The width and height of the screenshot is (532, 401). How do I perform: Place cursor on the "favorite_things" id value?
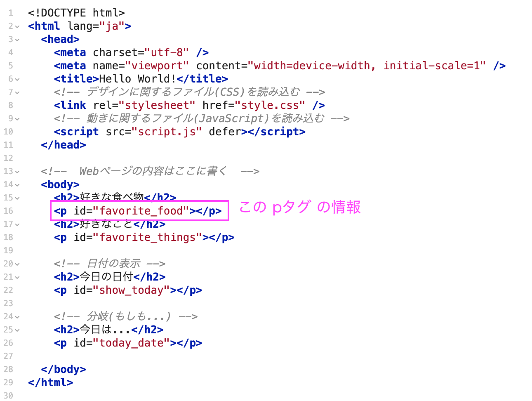(x=148, y=237)
